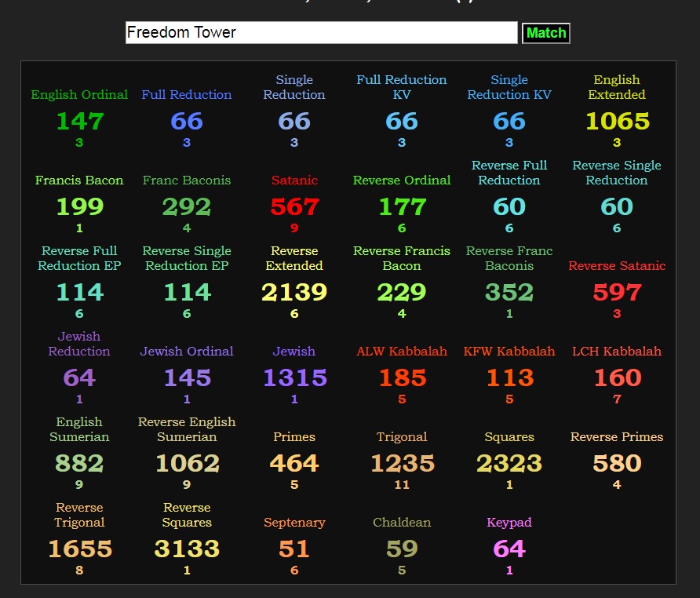Click the LCH Kabbalah value 160

point(618,377)
